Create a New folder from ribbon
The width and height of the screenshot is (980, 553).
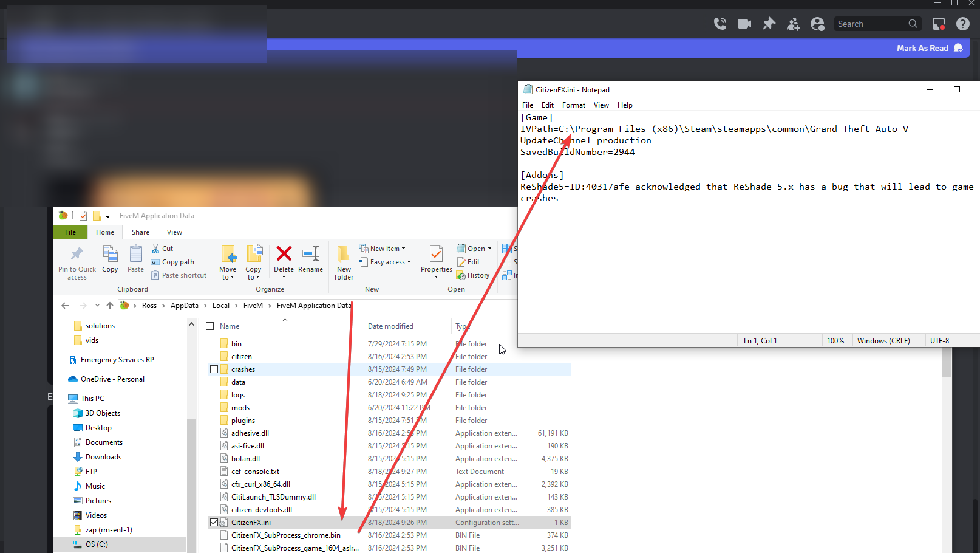click(x=344, y=263)
